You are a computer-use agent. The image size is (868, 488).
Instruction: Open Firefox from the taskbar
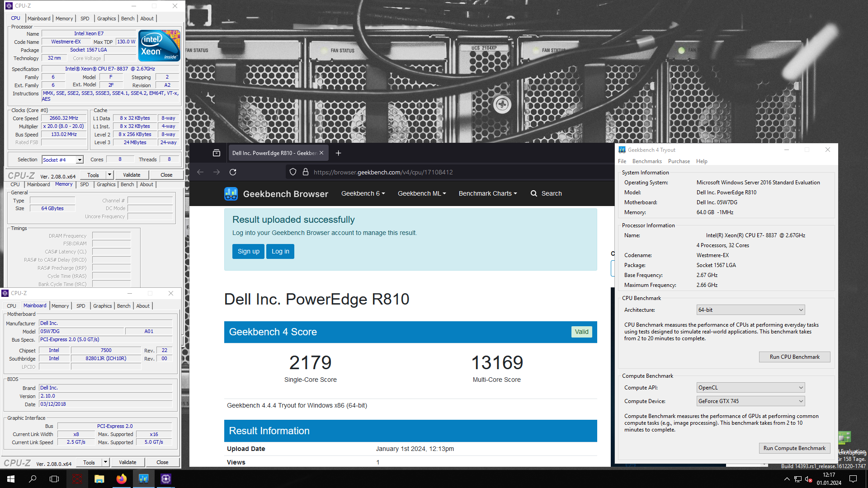[x=122, y=479]
